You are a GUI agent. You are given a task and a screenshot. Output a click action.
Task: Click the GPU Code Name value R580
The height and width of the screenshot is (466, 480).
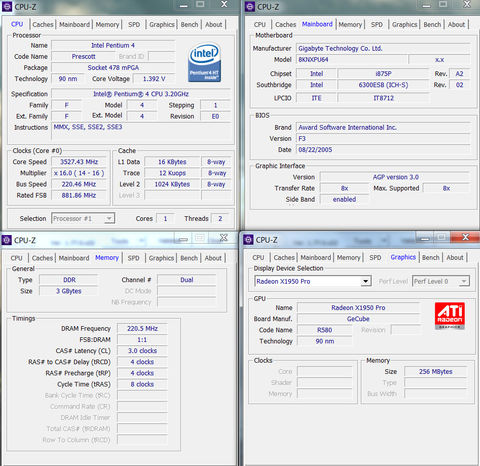[325, 330]
